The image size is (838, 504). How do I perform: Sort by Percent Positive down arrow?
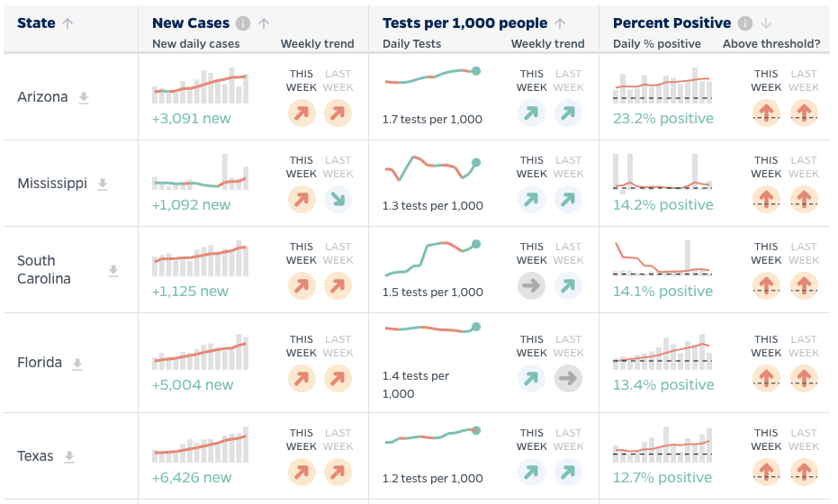[x=764, y=24]
